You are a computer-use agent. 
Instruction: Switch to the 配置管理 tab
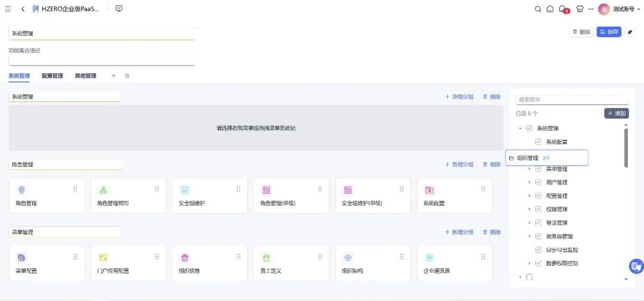point(52,76)
